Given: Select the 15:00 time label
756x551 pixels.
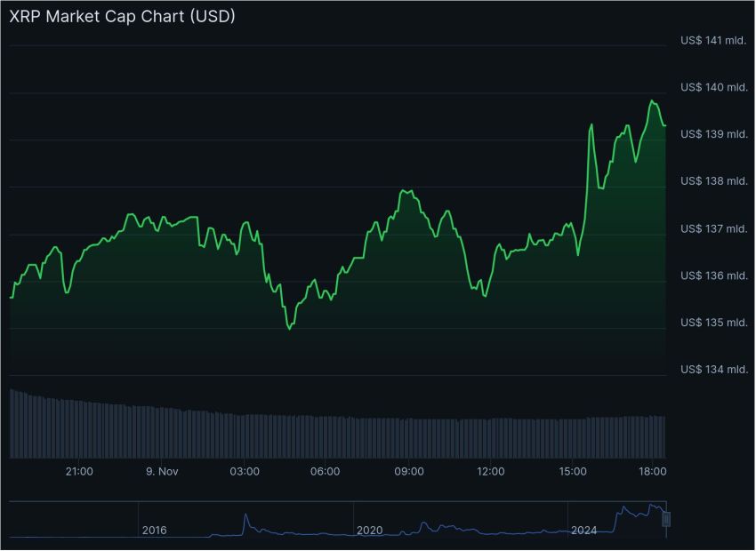Looking at the screenshot, I should pos(574,472).
